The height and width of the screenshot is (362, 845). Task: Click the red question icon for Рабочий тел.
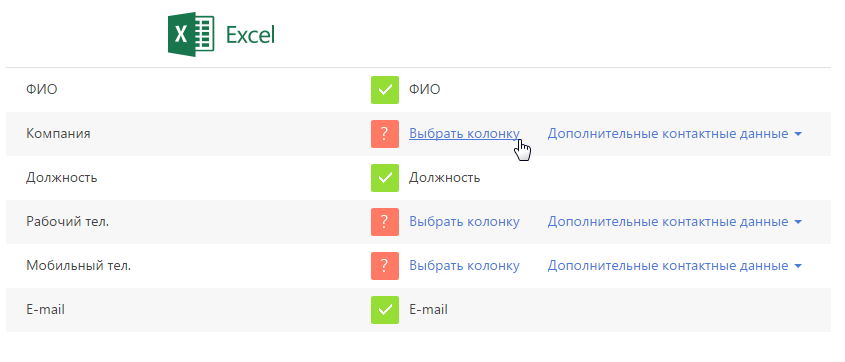click(x=385, y=222)
